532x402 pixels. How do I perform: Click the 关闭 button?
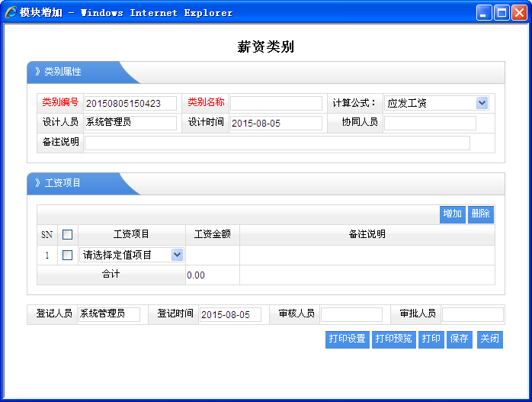(x=489, y=339)
